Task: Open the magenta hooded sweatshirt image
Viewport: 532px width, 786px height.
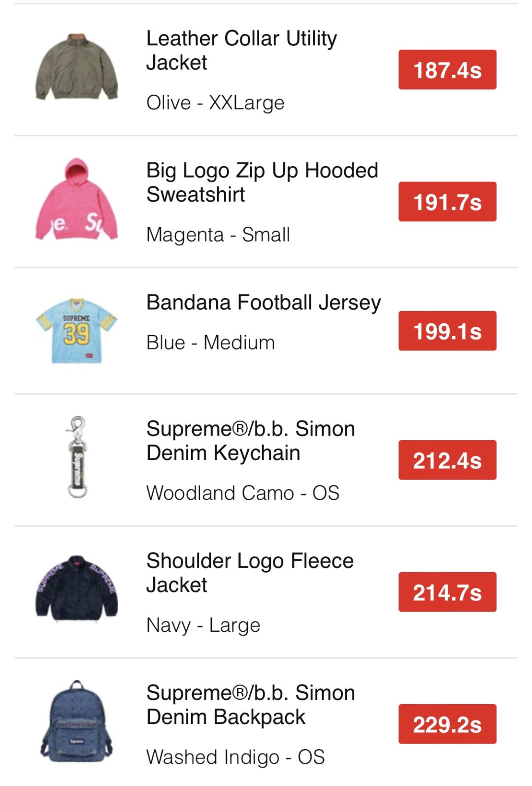Action: [x=76, y=200]
